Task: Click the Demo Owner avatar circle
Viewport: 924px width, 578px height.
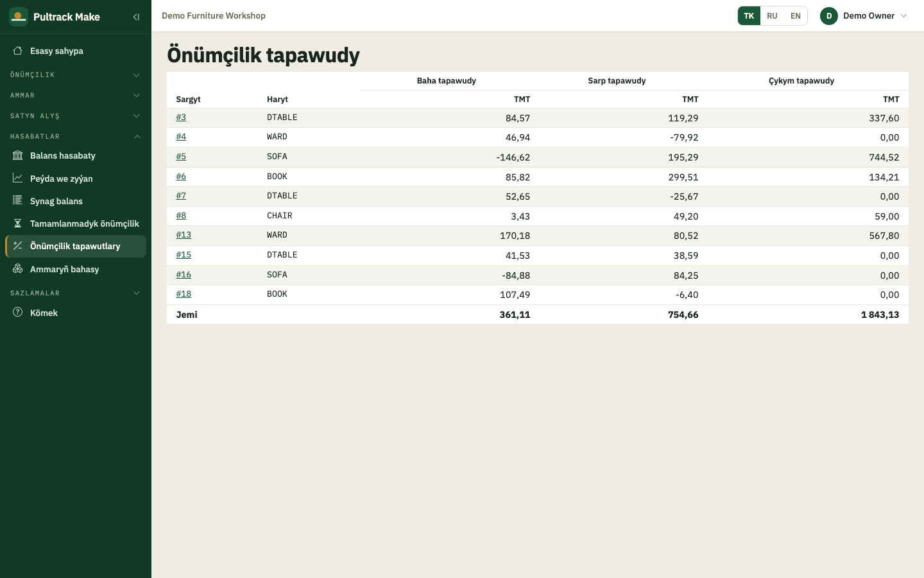Action: pyautogui.click(x=829, y=16)
